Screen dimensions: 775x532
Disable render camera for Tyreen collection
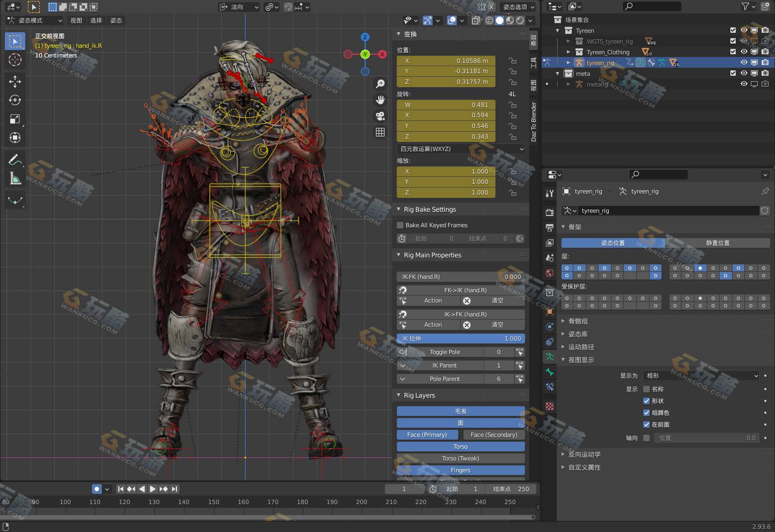coord(765,31)
